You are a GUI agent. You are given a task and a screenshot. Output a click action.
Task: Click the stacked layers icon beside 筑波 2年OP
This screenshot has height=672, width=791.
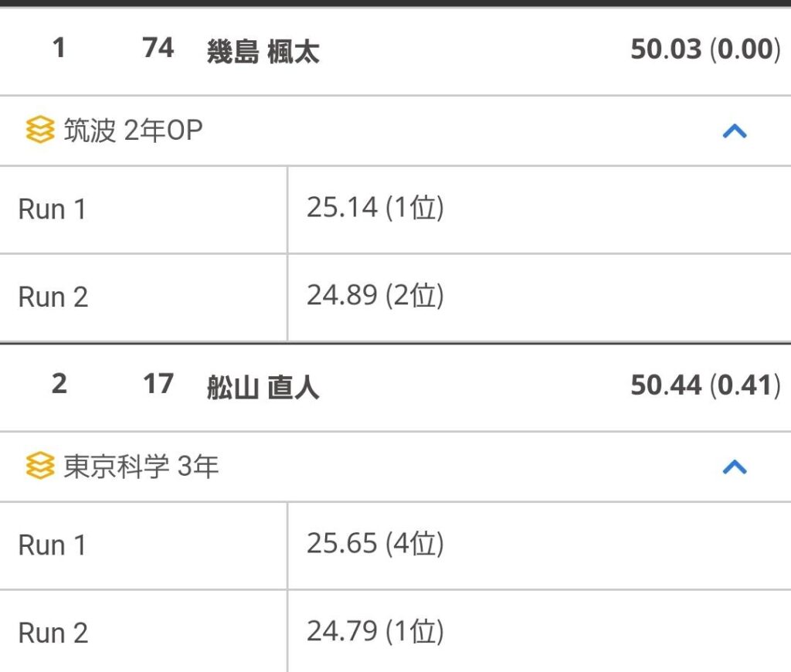coord(40,130)
